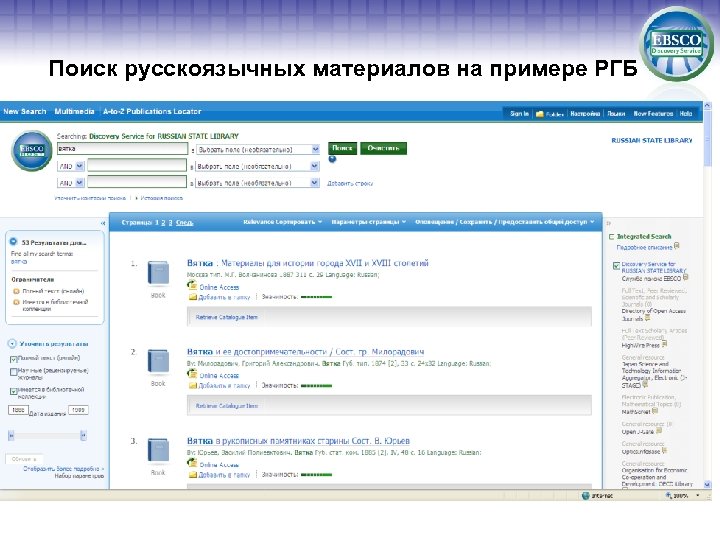The height and width of the screenshot is (540, 720).
Task: Click note icon next to 'Служба поиска EBSCO'
Action: point(686,277)
